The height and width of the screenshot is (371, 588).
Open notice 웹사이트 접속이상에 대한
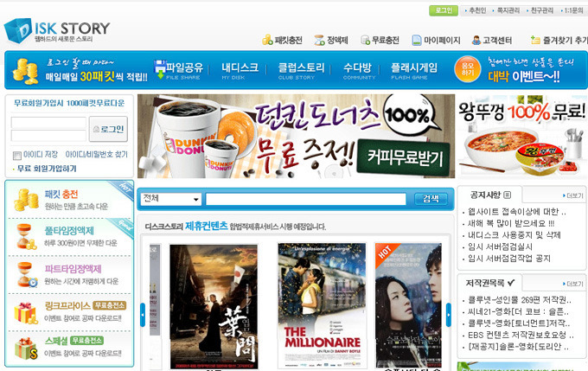tap(517, 212)
